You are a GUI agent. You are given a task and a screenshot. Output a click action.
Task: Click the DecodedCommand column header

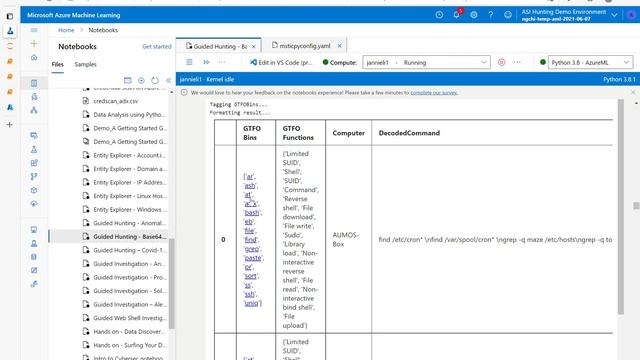point(409,133)
